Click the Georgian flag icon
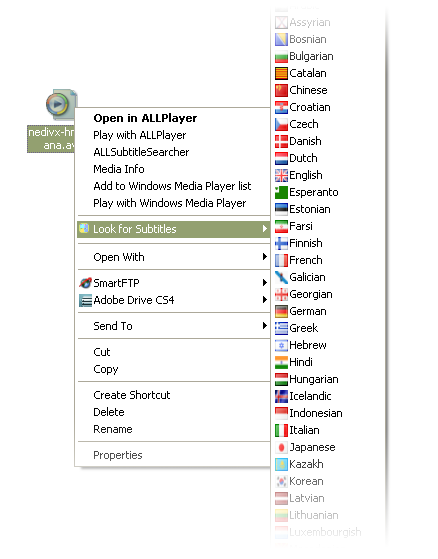The width and height of the screenshot is (438, 559). point(281,294)
